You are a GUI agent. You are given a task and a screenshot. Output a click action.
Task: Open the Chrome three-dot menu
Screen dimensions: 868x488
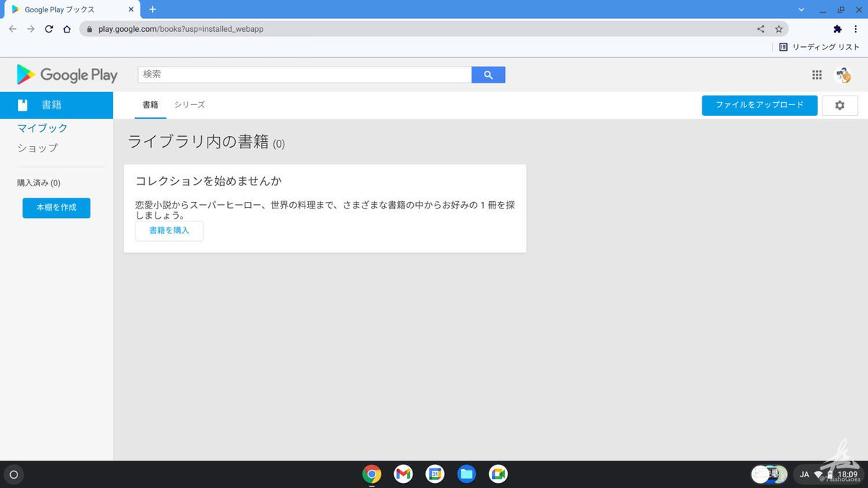click(x=856, y=29)
